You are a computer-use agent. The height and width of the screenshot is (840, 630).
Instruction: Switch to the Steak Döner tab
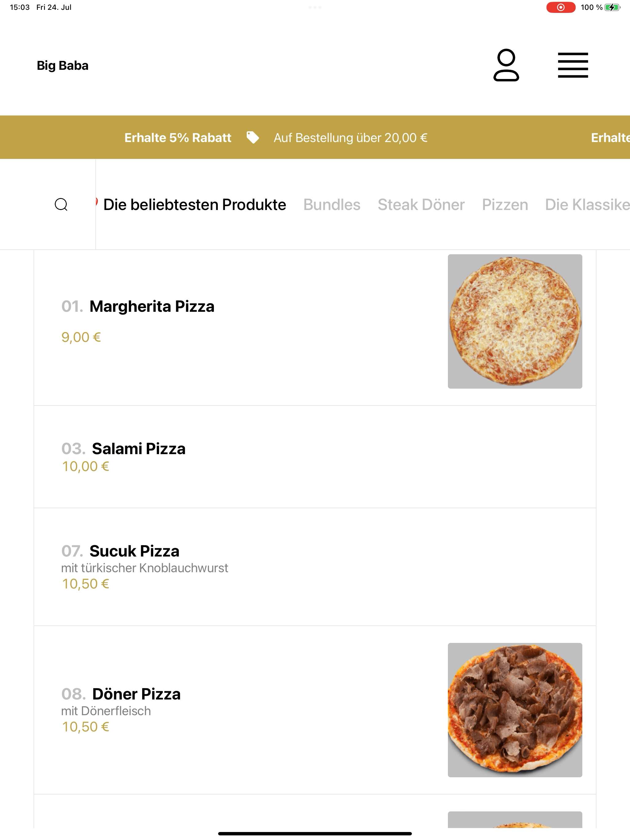[421, 205]
